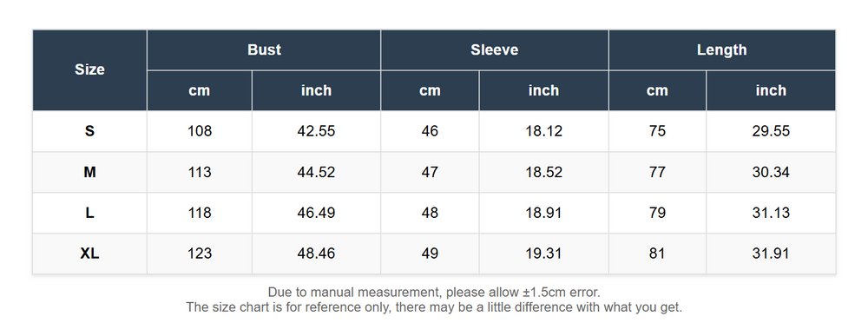Click the XL size row label
This screenshot has height=336, width=868.
pos(89,254)
